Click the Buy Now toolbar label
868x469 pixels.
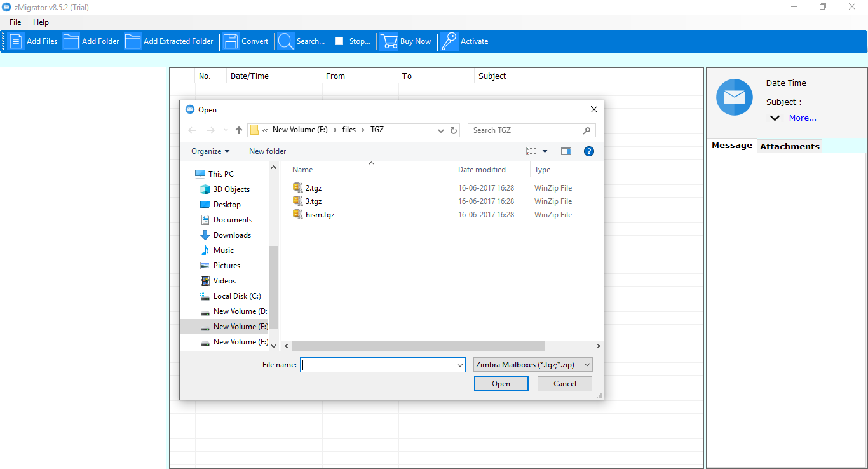[x=416, y=41]
